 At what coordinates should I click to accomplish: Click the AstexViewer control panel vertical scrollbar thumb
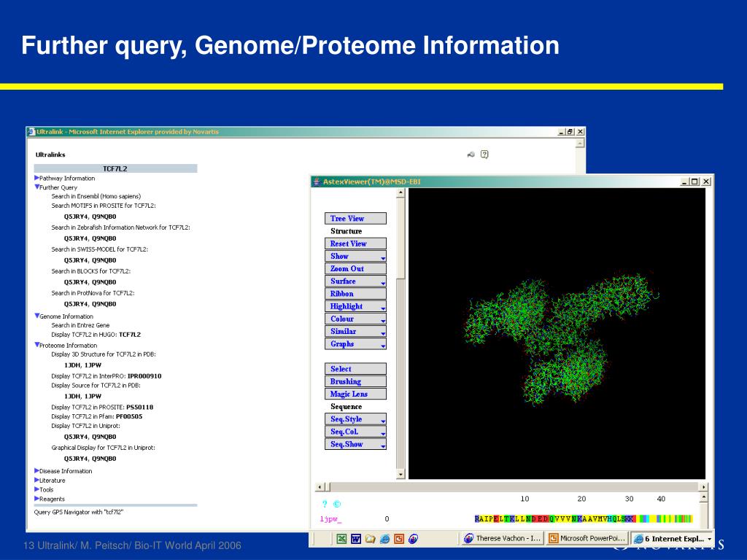(x=400, y=238)
